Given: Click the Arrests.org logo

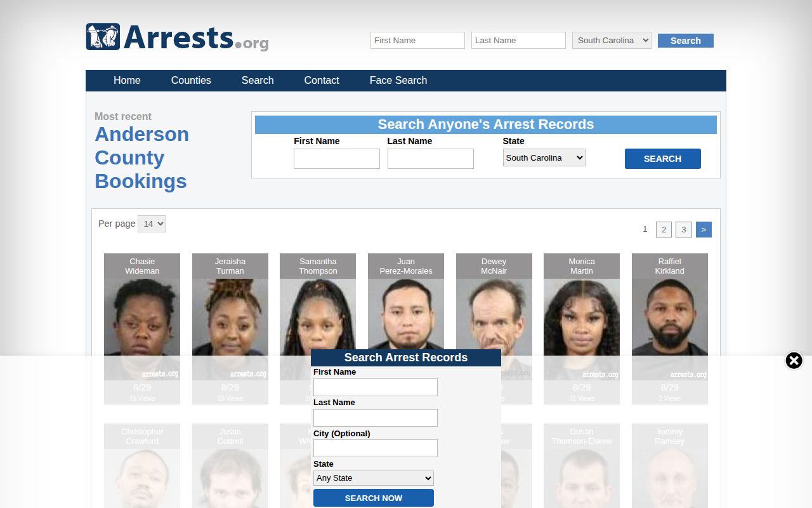Looking at the screenshot, I should pos(177,37).
